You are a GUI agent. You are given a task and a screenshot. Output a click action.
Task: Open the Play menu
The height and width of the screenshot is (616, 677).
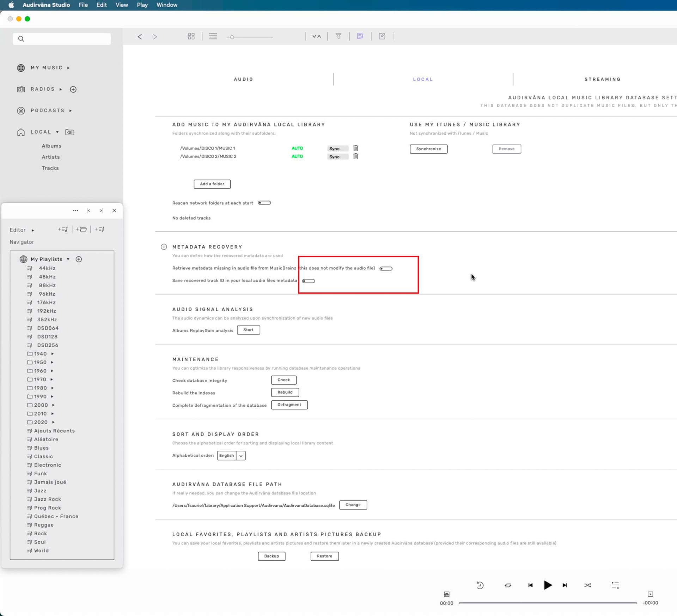142,5
